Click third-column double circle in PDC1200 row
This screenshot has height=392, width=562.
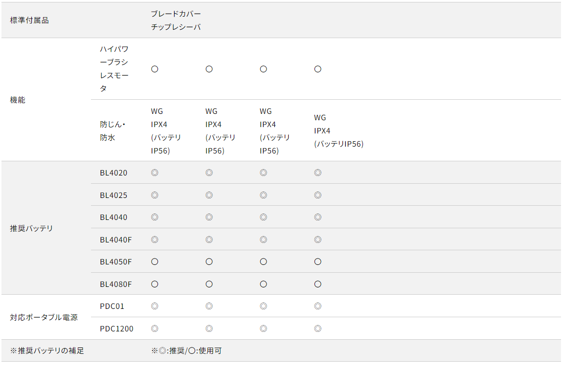point(264,329)
